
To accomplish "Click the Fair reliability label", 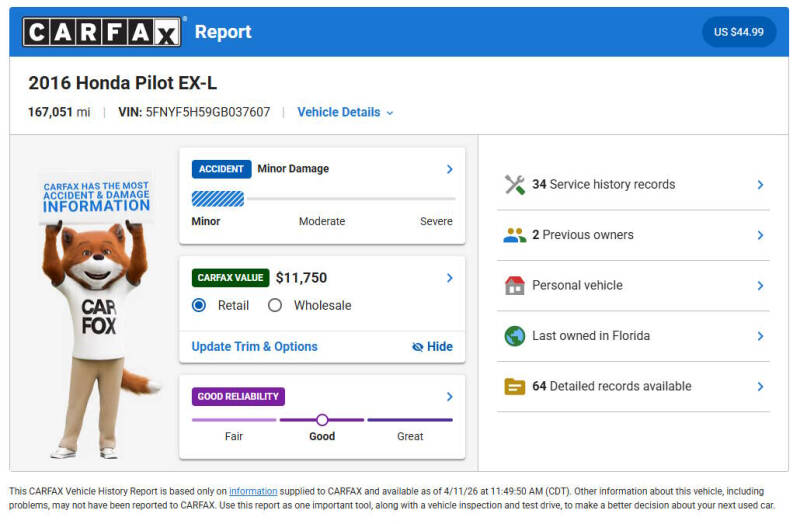I will (234, 437).
